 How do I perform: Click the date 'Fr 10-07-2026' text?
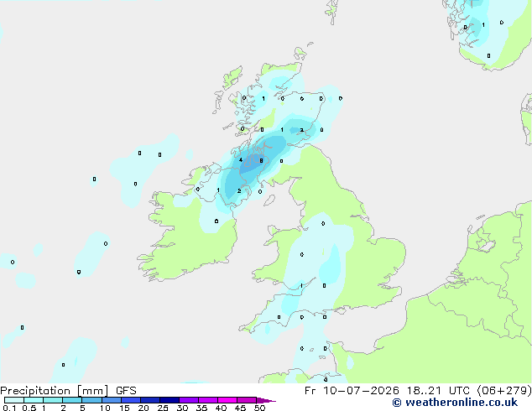[x=352, y=391]
